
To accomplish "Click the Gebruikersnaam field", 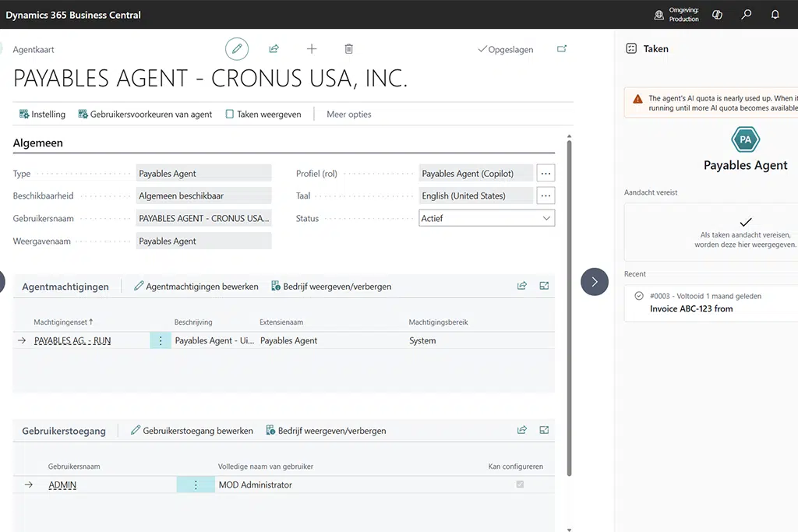I will tap(203, 218).
